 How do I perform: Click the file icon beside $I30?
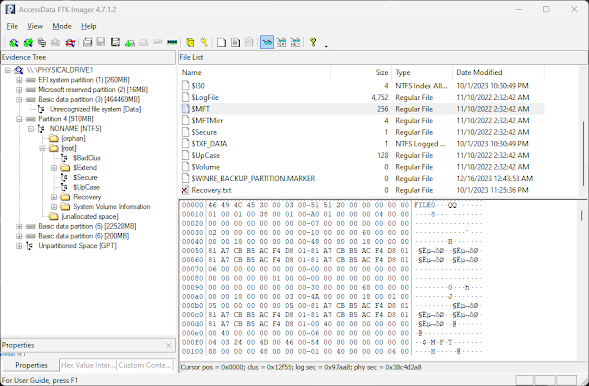pos(185,86)
